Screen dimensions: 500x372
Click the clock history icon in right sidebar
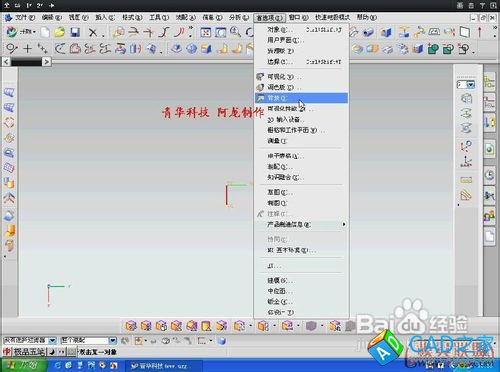pyautogui.click(x=489, y=175)
